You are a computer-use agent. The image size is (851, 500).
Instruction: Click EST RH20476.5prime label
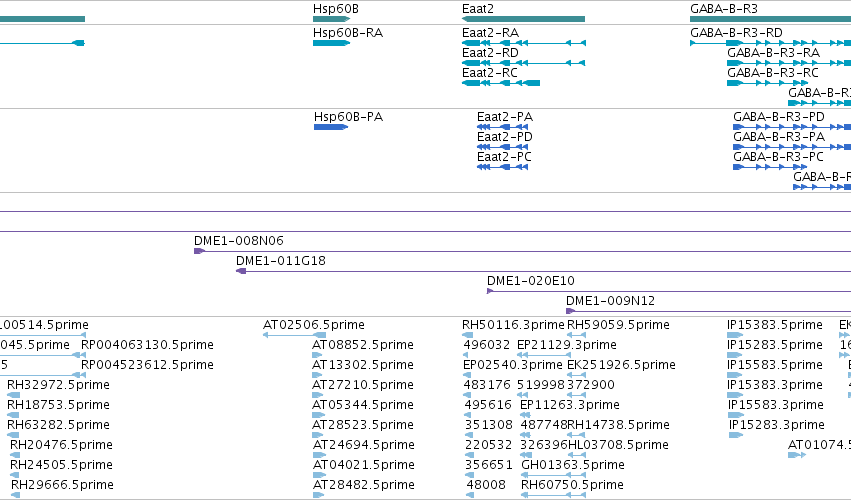point(61,445)
